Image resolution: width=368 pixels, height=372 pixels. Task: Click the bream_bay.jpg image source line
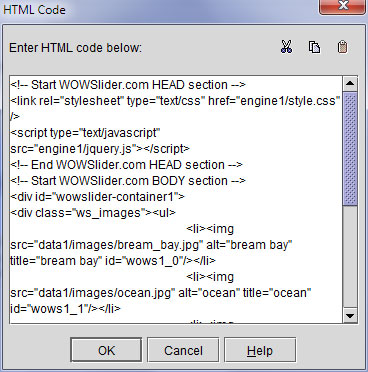pyautogui.click(x=151, y=245)
